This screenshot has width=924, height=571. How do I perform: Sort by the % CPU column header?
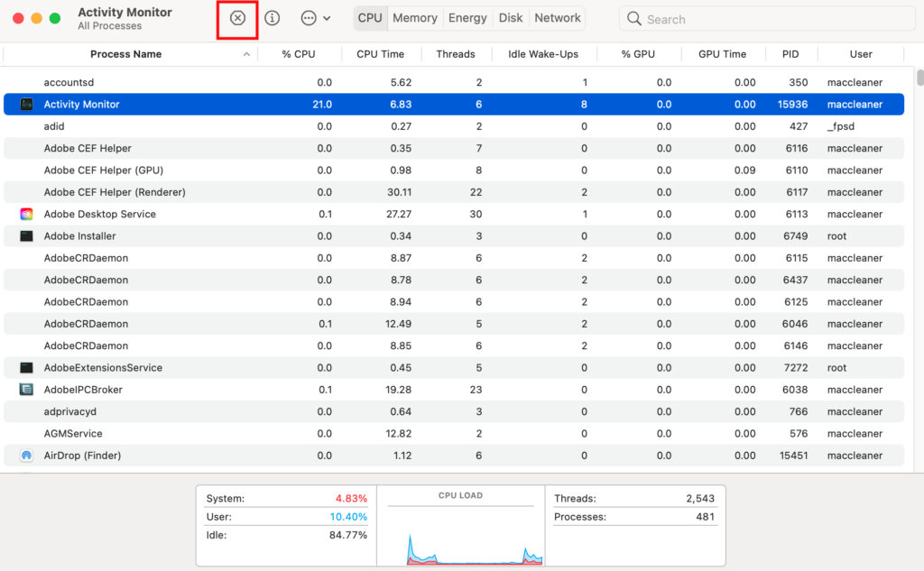click(298, 54)
